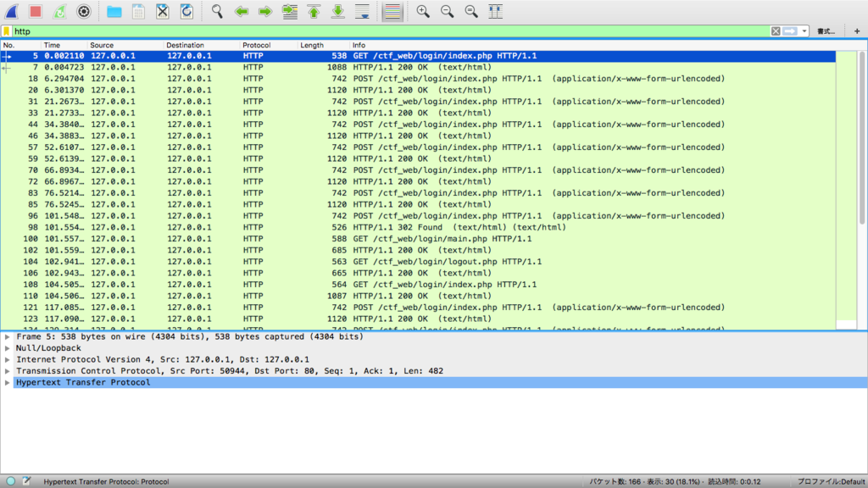Reload this capture file
868x488 pixels.
pyautogui.click(x=186, y=11)
